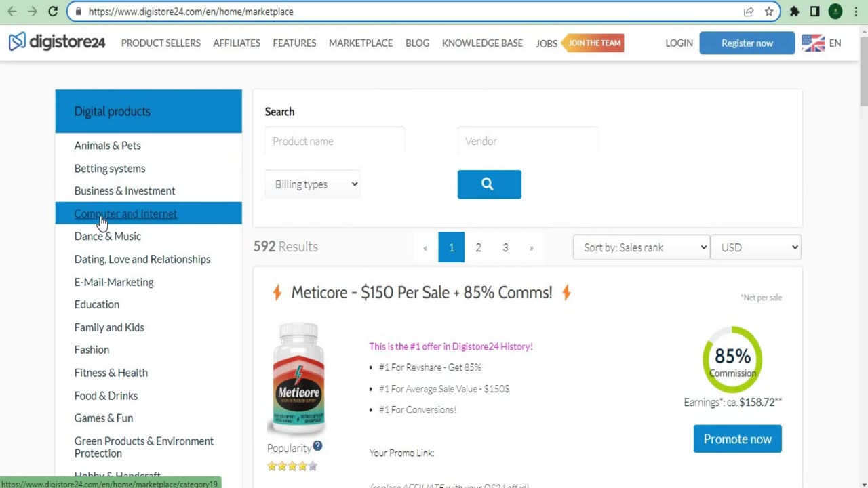This screenshot has height=488, width=868.
Task: Click the Register now button
Action: tap(747, 43)
